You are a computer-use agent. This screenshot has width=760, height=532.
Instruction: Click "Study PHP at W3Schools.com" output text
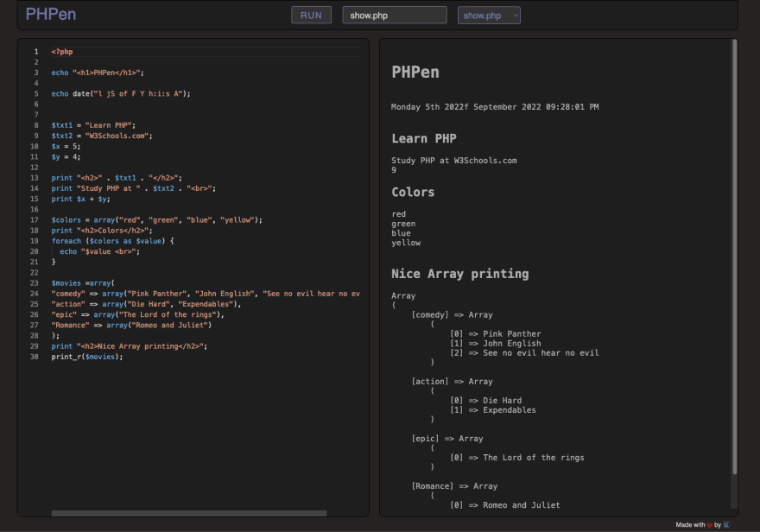(x=454, y=161)
